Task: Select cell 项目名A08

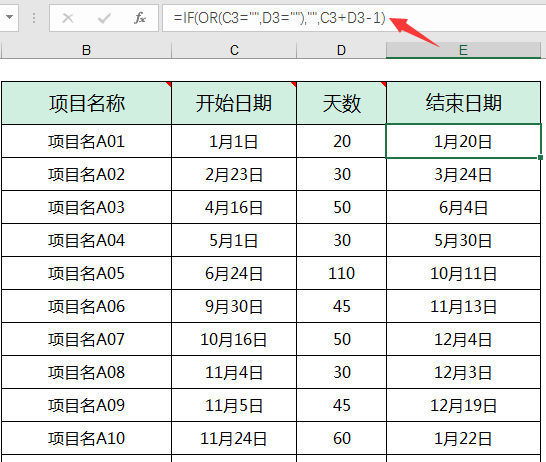Action: tap(86, 372)
